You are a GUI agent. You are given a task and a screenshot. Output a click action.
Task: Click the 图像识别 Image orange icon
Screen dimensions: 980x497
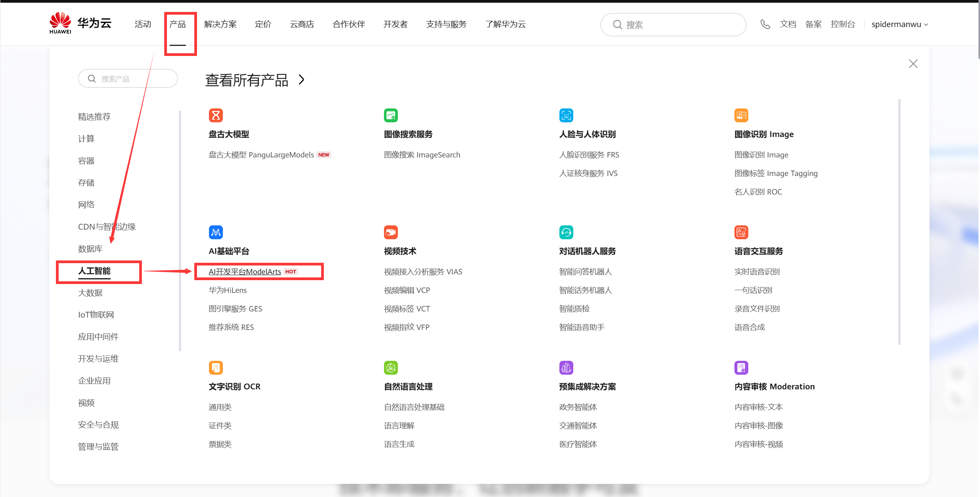tap(741, 115)
